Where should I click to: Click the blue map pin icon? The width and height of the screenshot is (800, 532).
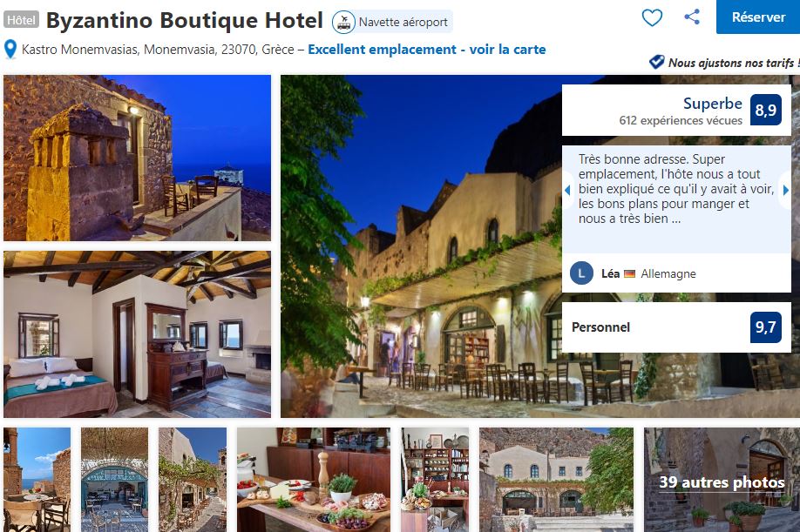coord(10,50)
